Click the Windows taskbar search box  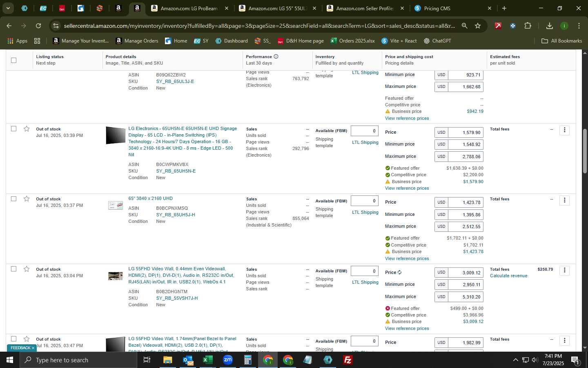(x=78, y=360)
